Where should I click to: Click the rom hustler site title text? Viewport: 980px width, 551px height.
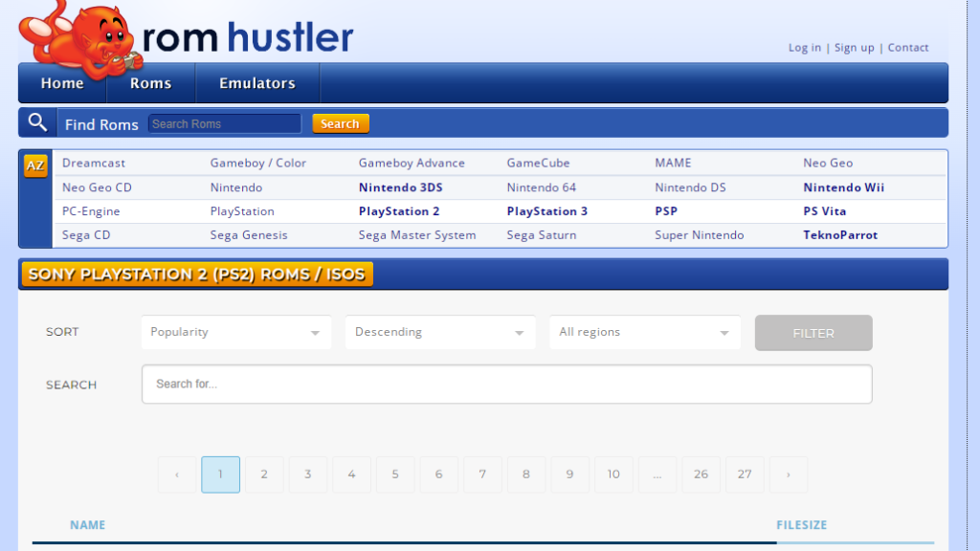coord(248,37)
